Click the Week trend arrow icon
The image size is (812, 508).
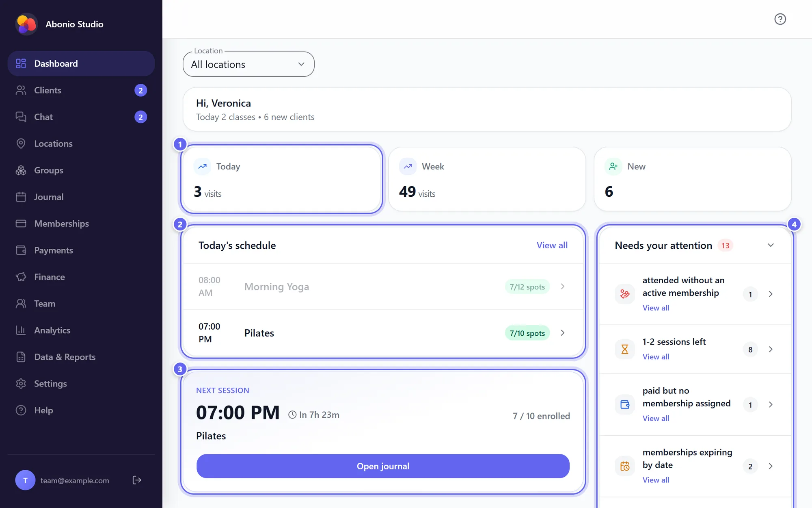pyautogui.click(x=408, y=166)
